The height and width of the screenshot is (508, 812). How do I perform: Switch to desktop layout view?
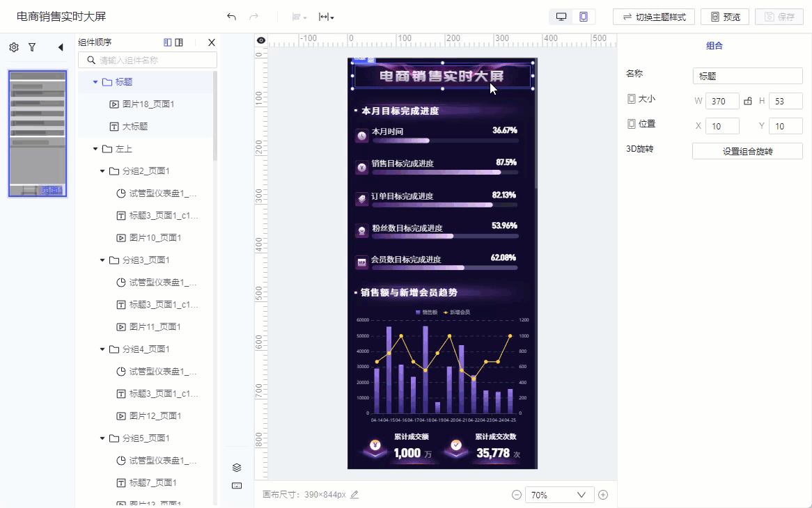point(561,17)
